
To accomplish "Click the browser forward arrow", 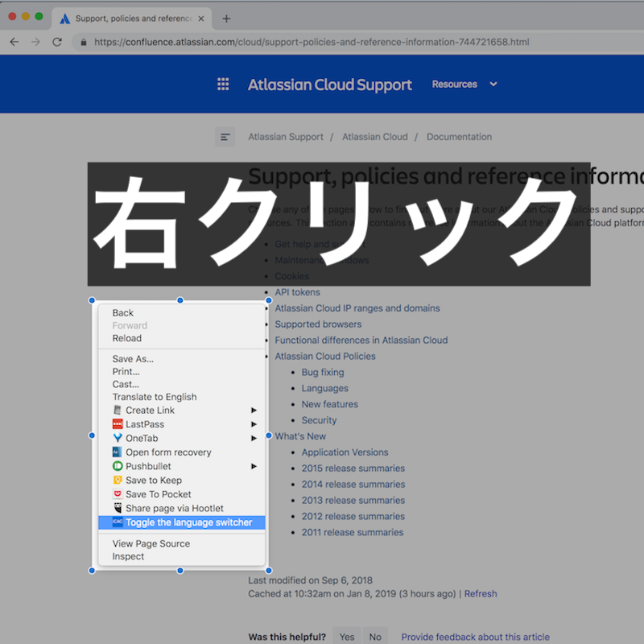I will 35,42.
